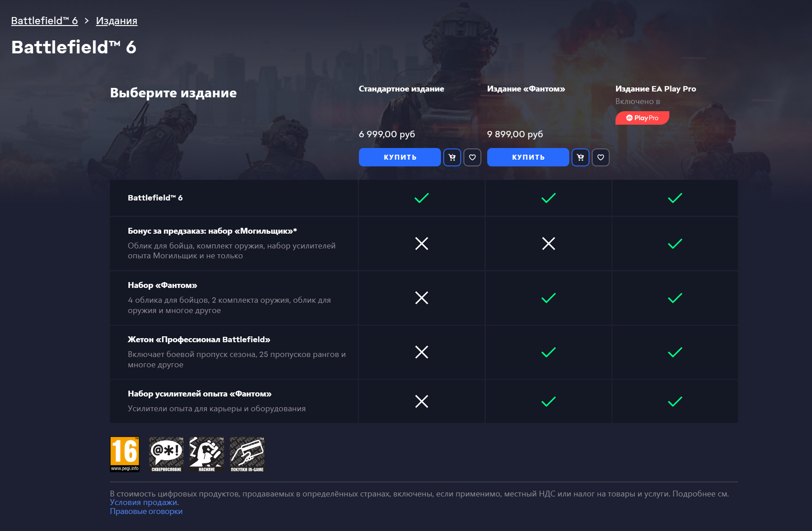Click checkmark for Набор «Фантом» in «Фантом» edition column
This screenshot has width=812, height=531.
click(x=549, y=298)
